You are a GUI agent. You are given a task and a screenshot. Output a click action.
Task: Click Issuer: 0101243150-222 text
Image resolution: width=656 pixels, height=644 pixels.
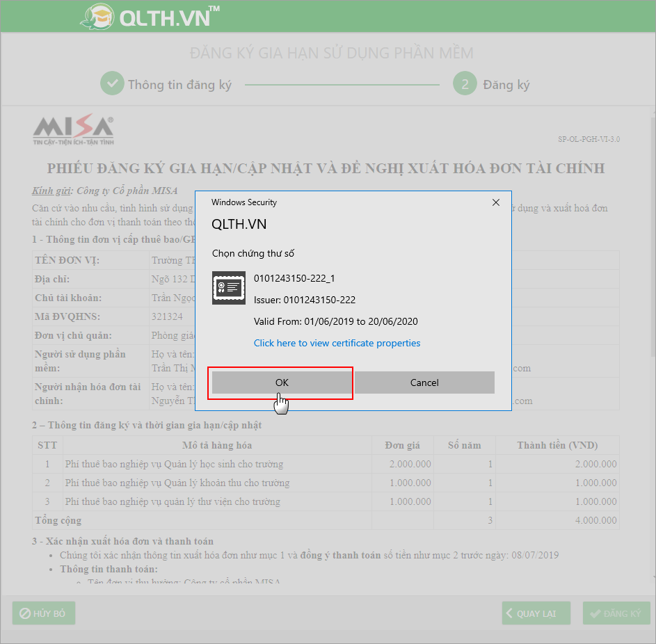click(305, 300)
